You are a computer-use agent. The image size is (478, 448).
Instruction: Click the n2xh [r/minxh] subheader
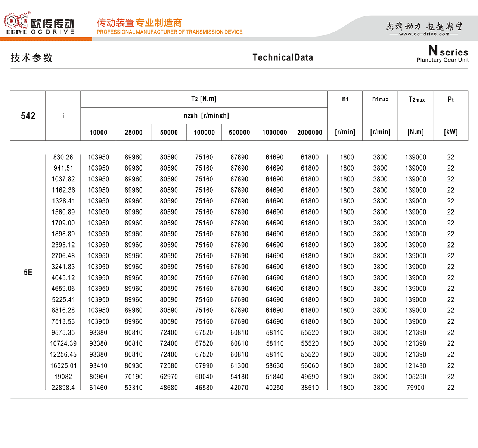coord(206,116)
